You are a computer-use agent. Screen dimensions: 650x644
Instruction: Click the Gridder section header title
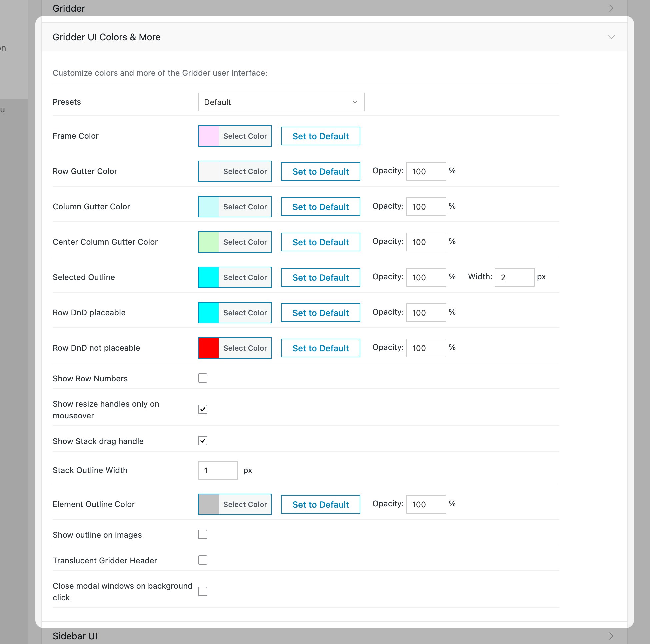pyautogui.click(x=69, y=8)
